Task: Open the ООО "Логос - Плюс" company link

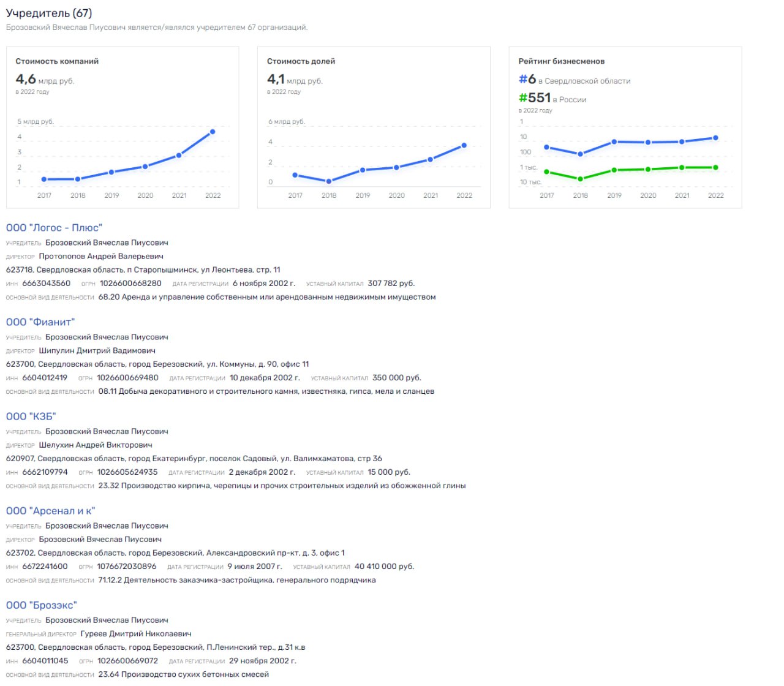Action: pyautogui.click(x=54, y=228)
